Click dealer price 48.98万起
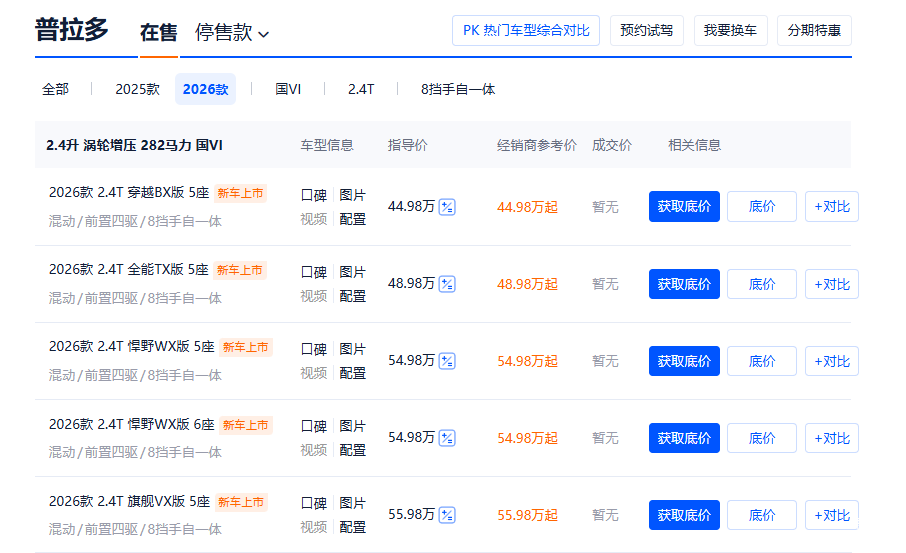This screenshot has height=553, width=906. 527,284
